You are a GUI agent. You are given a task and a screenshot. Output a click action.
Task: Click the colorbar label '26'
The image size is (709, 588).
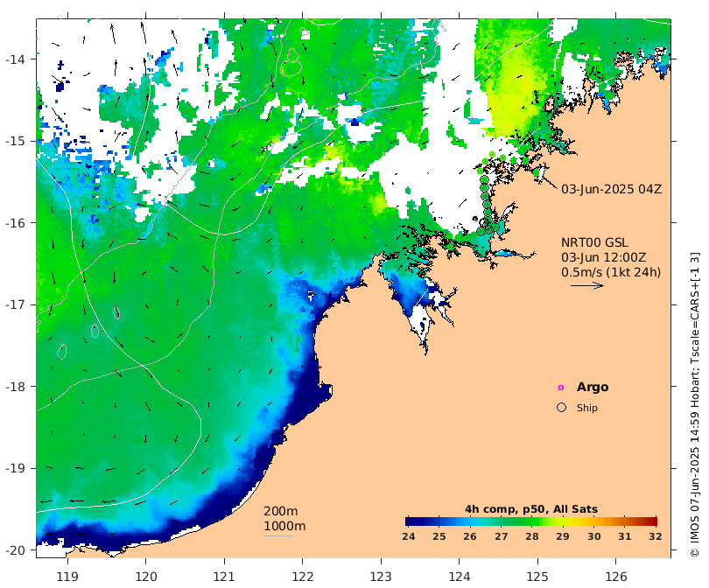click(x=470, y=536)
